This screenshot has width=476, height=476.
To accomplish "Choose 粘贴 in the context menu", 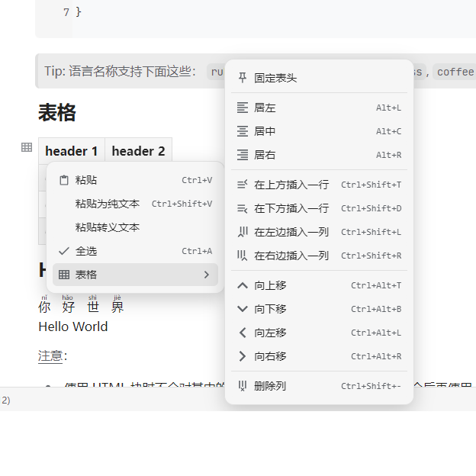I will coord(135,180).
